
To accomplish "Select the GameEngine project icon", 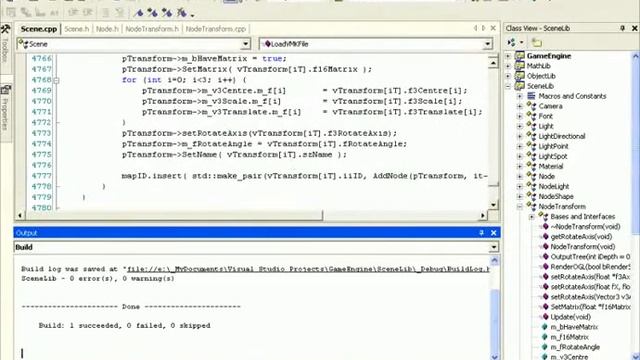I will coord(520,56).
